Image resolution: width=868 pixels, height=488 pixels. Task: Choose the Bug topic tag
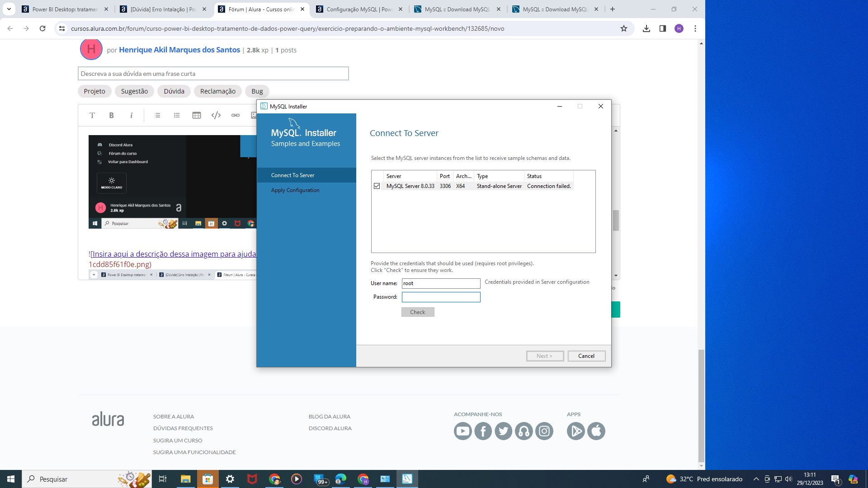click(x=257, y=91)
